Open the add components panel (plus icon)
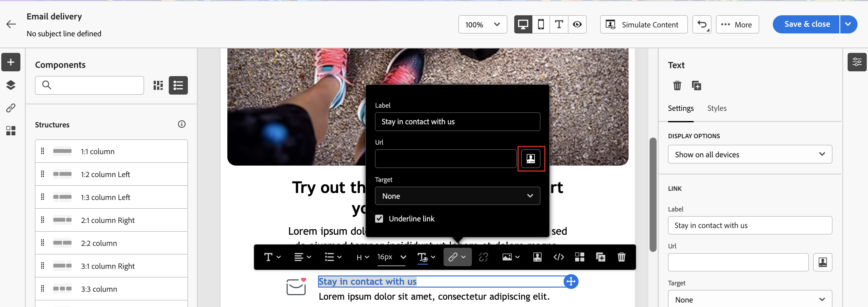868x307 pixels. click(x=11, y=62)
